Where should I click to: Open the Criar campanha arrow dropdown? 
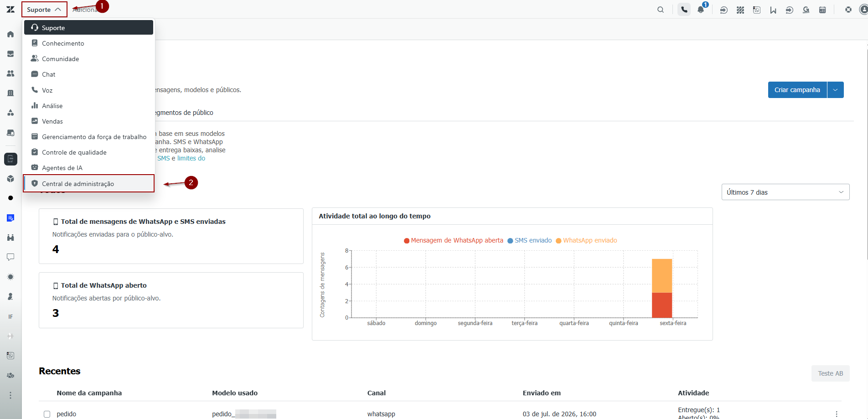tap(836, 90)
